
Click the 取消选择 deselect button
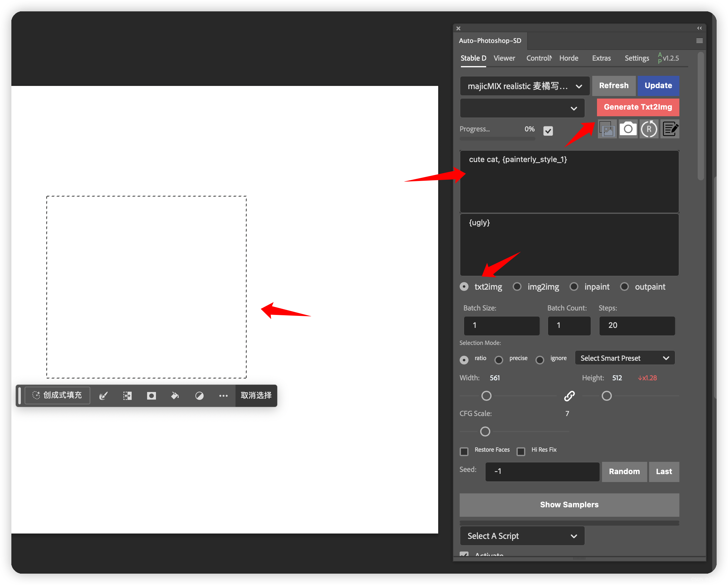[256, 395]
